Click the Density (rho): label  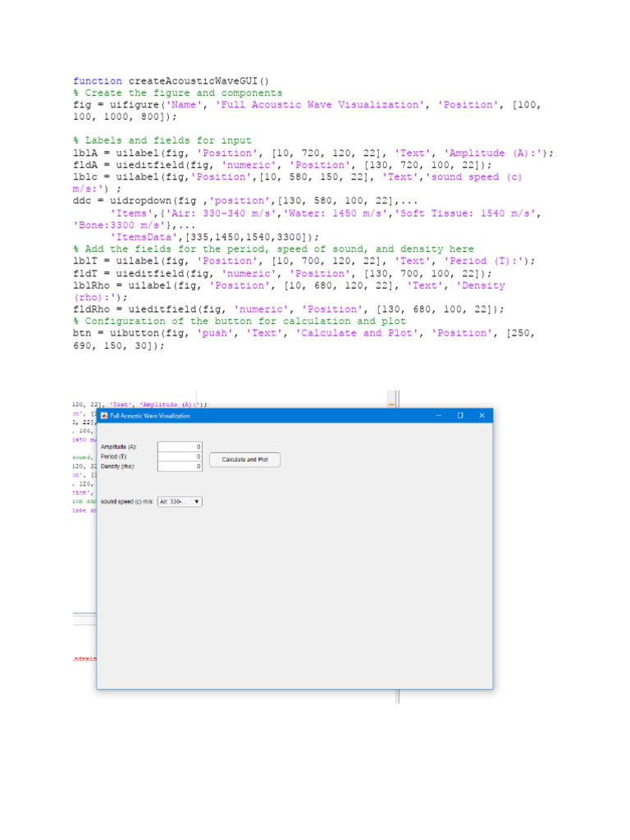(x=118, y=466)
